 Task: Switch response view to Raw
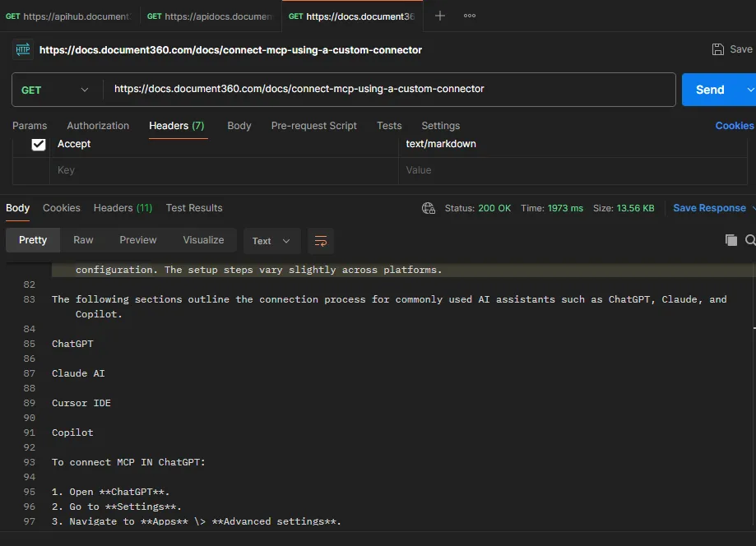pos(83,240)
